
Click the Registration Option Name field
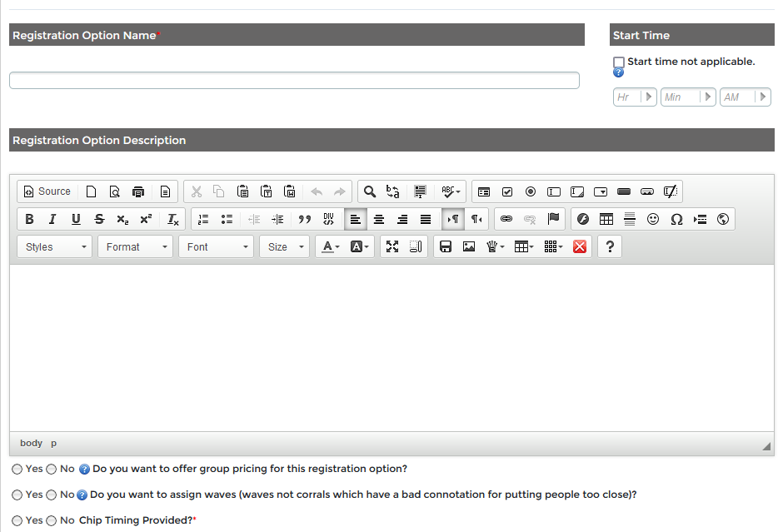tap(294, 81)
